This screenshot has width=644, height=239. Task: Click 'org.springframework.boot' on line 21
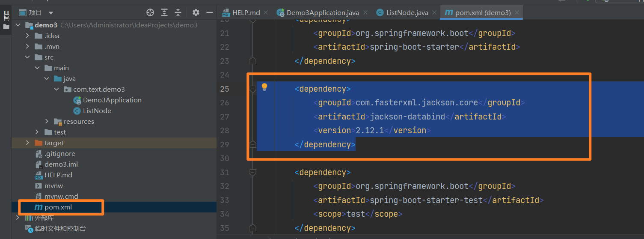click(x=412, y=33)
